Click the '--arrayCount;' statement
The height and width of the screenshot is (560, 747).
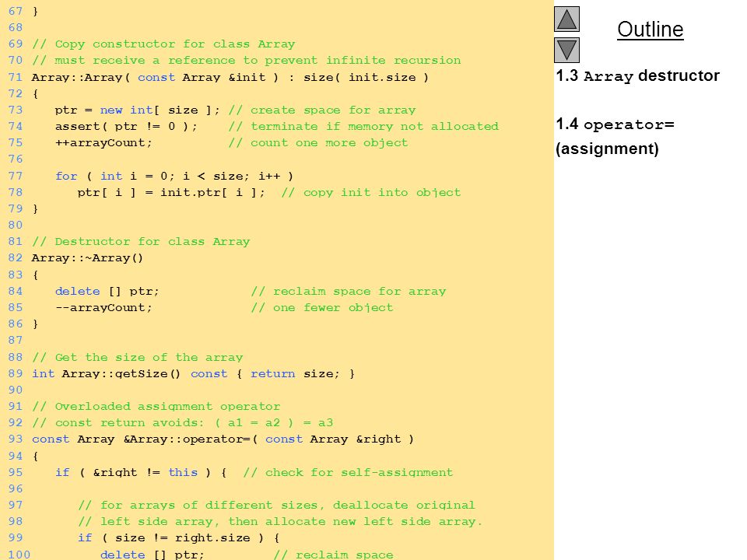pyautogui.click(x=103, y=308)
